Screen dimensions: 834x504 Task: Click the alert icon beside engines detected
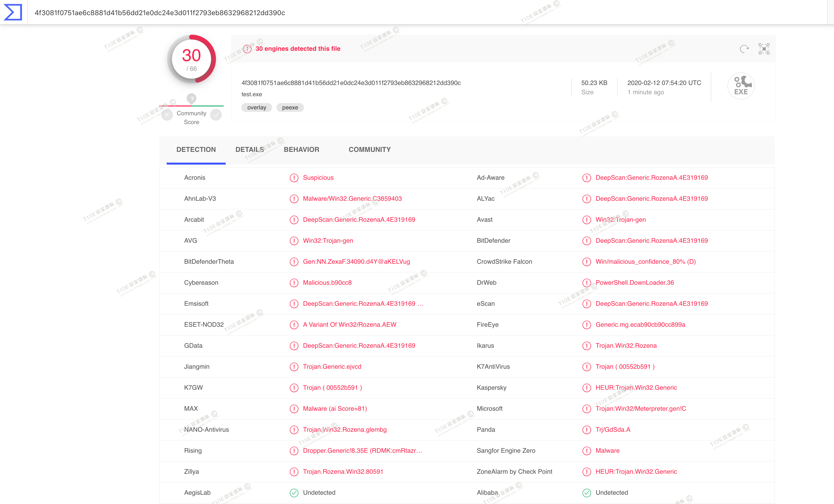pos(247,49)
